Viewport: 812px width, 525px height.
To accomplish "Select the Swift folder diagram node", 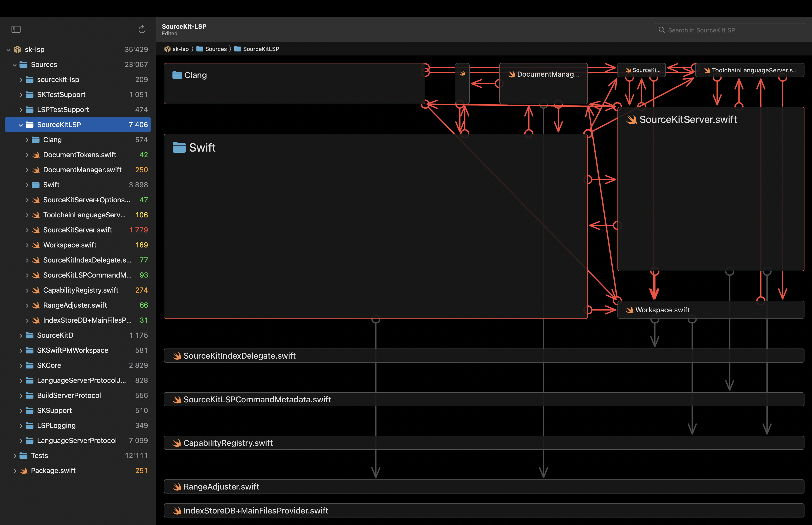I will 375,226.
